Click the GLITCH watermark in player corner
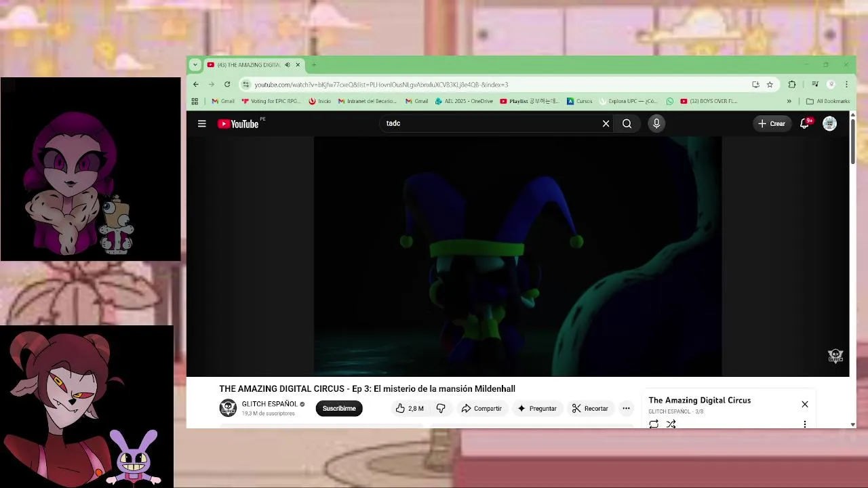This screenshot has width=868, height=488. 835,356
